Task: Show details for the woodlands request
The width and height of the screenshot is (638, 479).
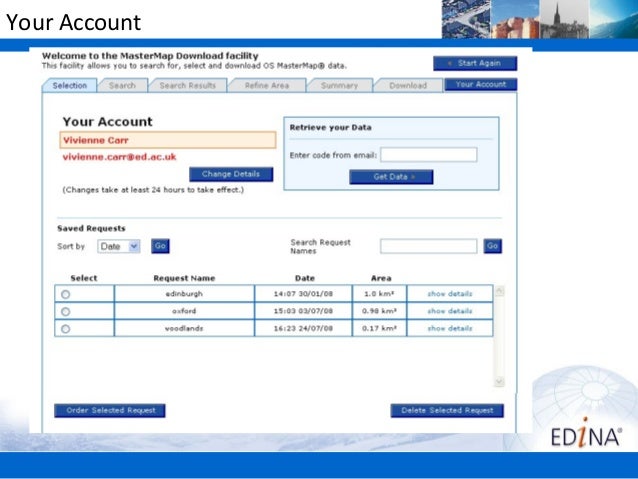Action: pyautogui.click(x=450, y=328)
